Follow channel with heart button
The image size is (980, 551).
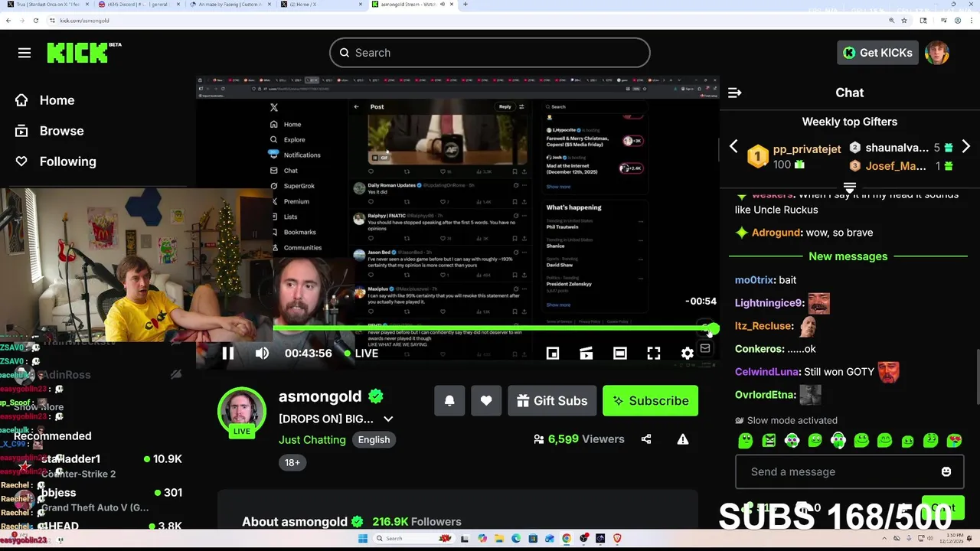pos(486,401)
